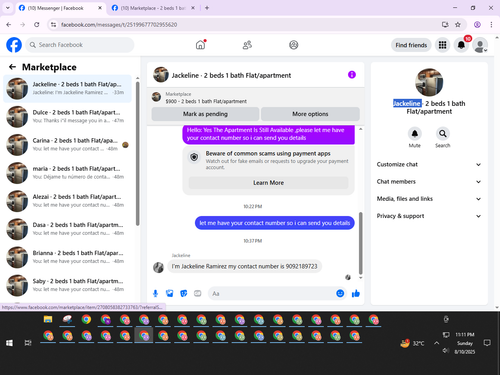This screenshot has height=375, width=500.
Task: Switch to the Marketplace 2 beds tab
Action: pos(153,8)
